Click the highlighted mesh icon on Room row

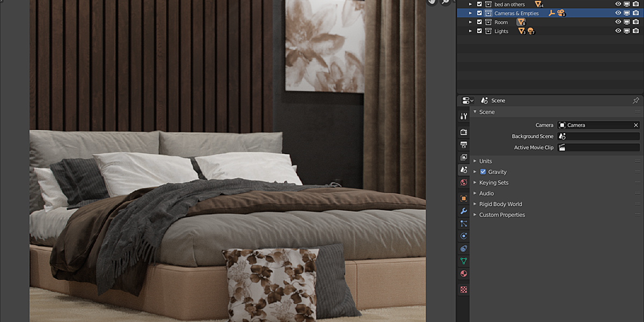[x=521, y=22]
